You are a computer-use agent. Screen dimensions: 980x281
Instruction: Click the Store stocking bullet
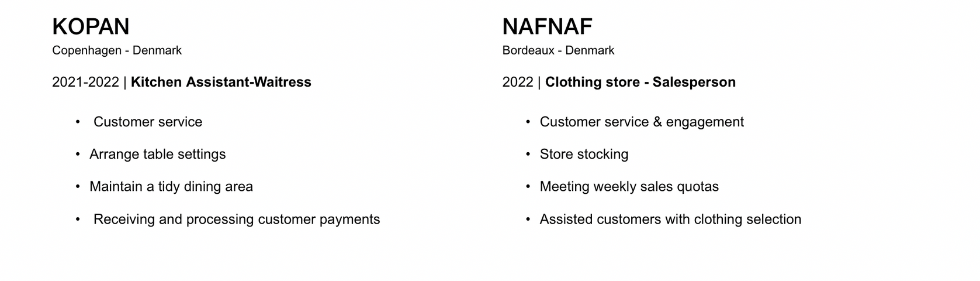coord(584,154)
